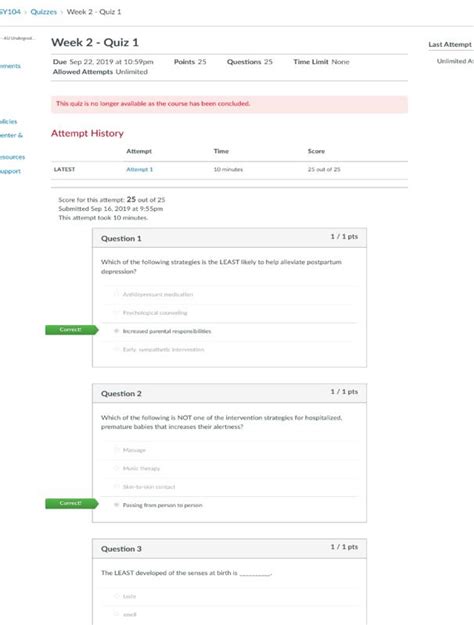
Task: Click the Question 3 header
Action: [x=229, y=548]
